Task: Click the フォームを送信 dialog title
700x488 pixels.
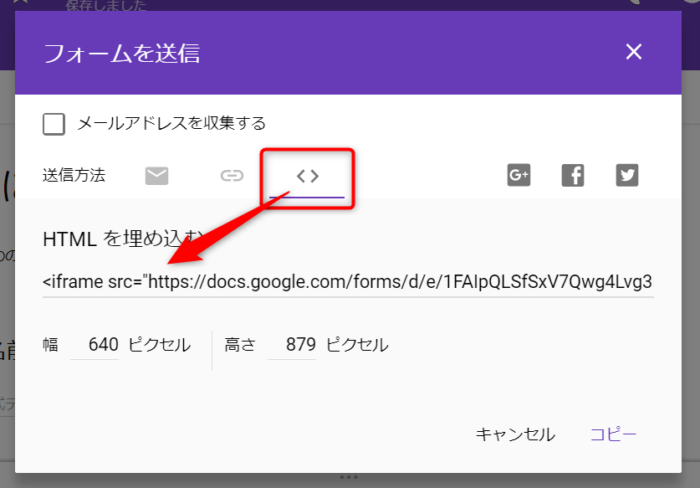Action: [121, 53]
